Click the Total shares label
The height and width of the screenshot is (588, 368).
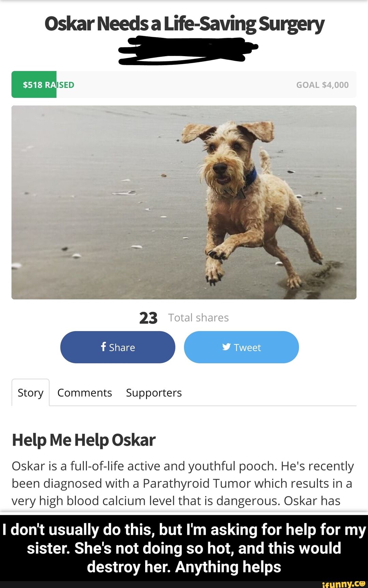[x=198, y=318]
